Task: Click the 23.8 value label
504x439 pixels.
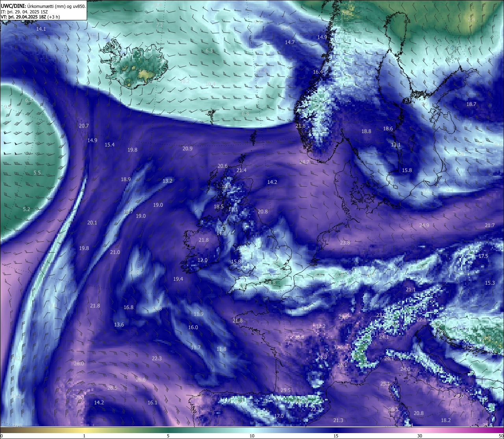Action: click(x=345, y=243)
